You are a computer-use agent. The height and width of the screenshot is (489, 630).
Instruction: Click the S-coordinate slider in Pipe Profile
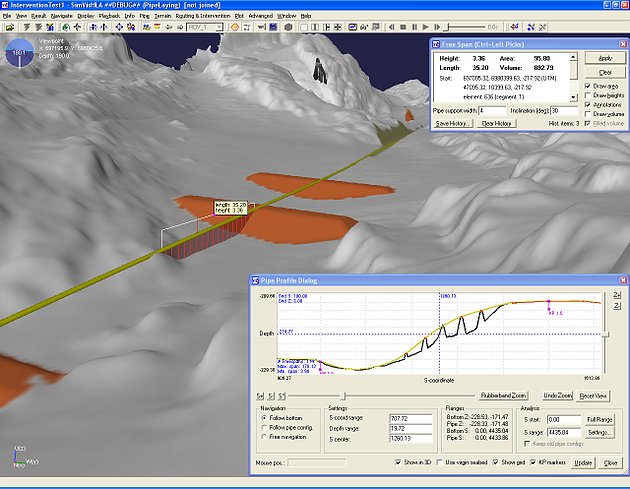point(344,396)
